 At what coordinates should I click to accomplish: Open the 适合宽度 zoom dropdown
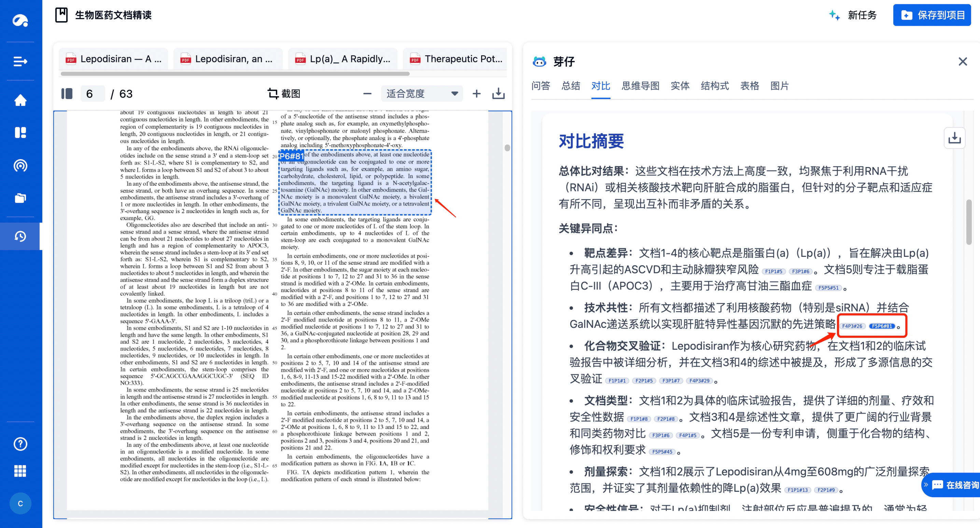421,94
